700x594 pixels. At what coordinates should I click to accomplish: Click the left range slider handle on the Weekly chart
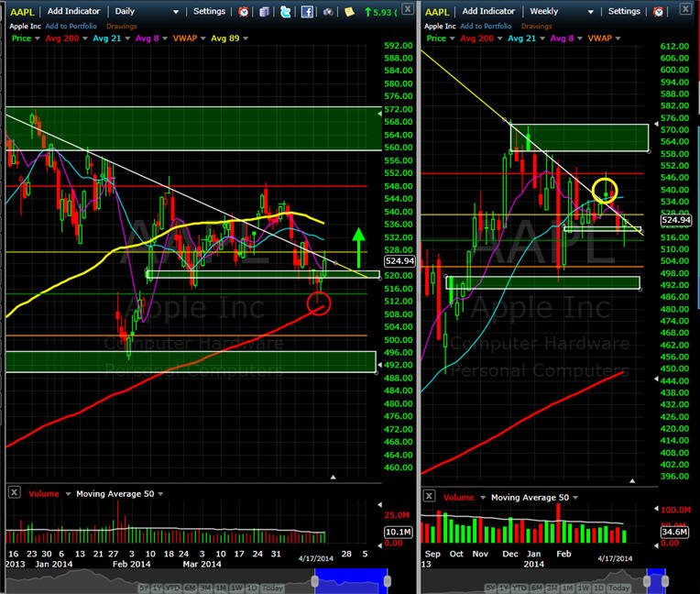click(x=647, y=580)
